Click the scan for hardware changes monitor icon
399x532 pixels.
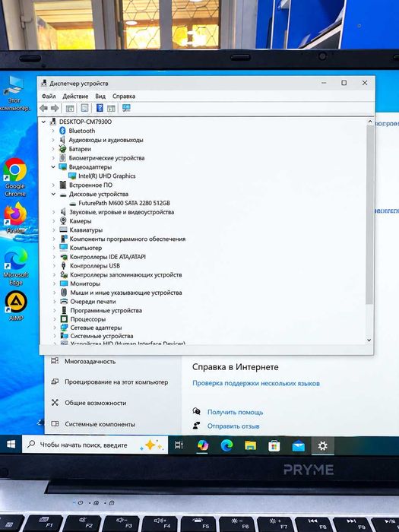pyautogui.click(x=126, y=108)
